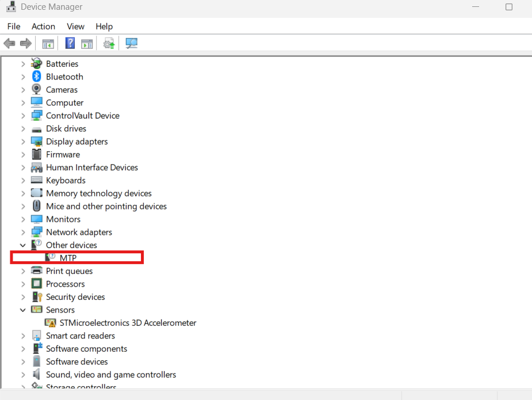Click the Display adapters icon

(x=36, y=141)
